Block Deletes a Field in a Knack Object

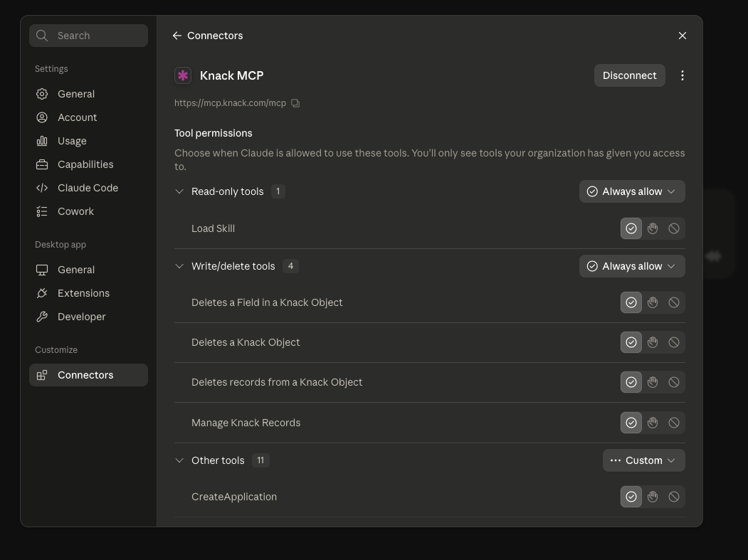pos(673,302)
